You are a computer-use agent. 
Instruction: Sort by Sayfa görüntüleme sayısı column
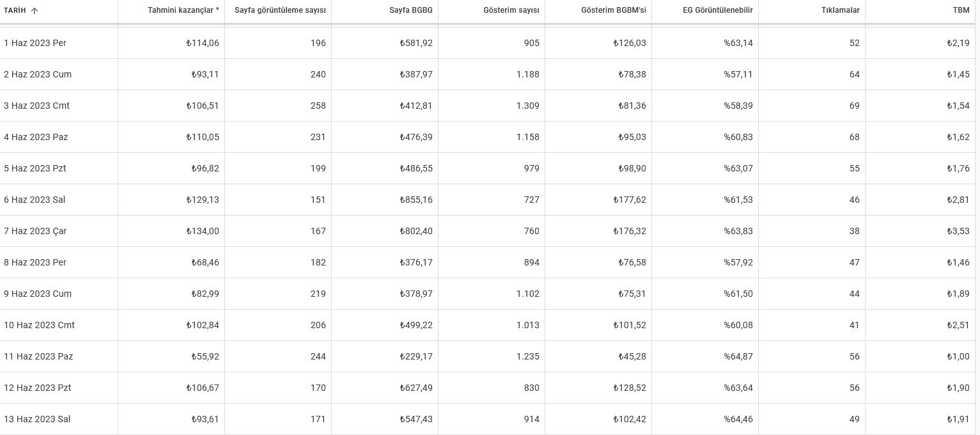280,10
